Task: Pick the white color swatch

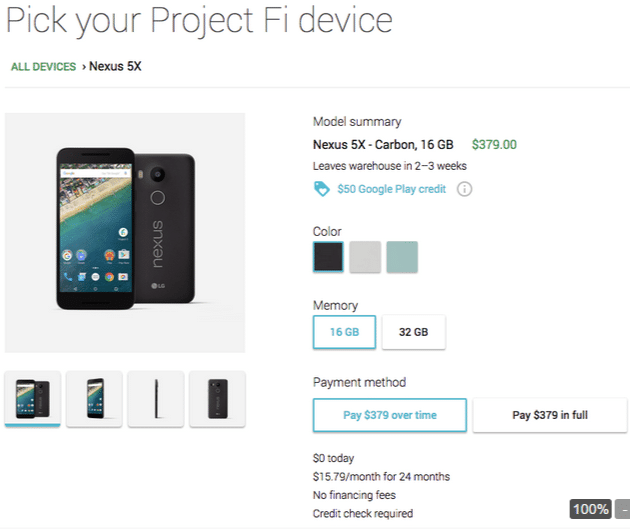Action: [365, 257]
